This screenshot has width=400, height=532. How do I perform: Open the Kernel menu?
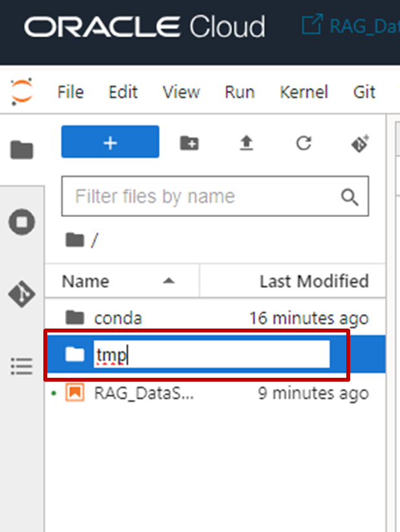(304, 92)
